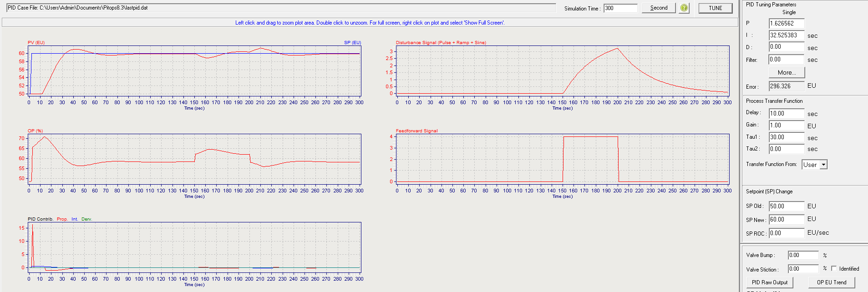The height and width of the screenshot is (292, 868).
Task: Click the green help question-mark icon
Action: point(684,8)
